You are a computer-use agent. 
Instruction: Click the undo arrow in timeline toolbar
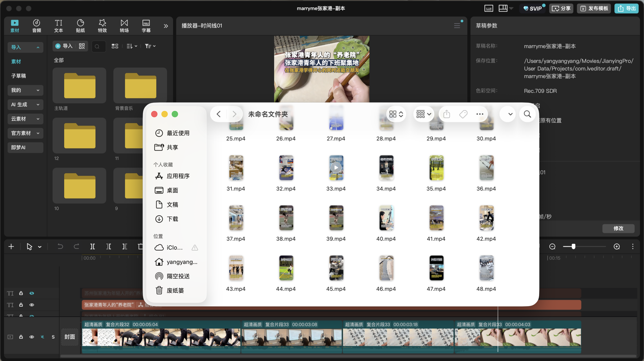[x=60, y=247]
